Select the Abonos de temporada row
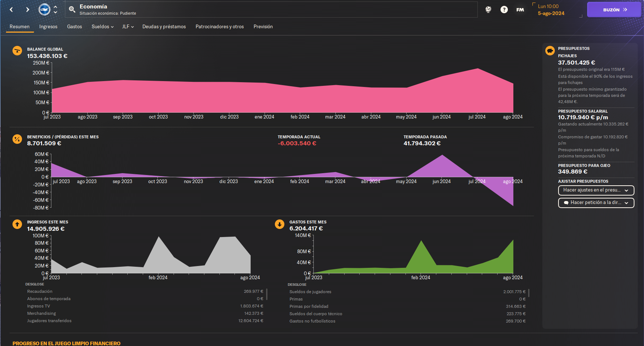The height and width of the screenshot is (346, 644). click(145, 299)
